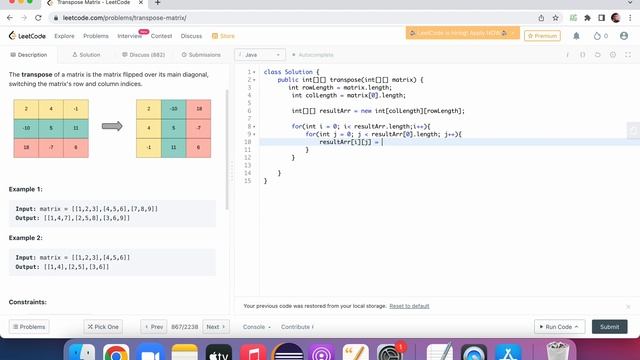Go forward in browser history

click(x=24, y=18)
